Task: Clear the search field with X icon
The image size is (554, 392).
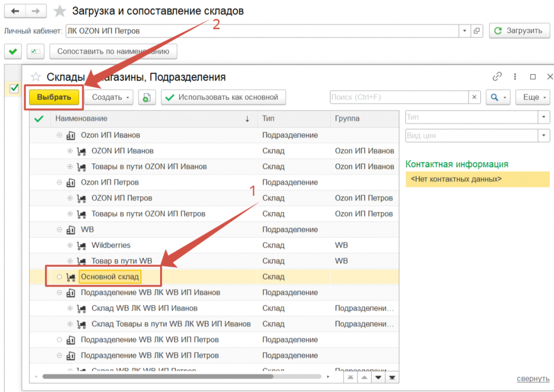Action: click(x=474, y=97)
